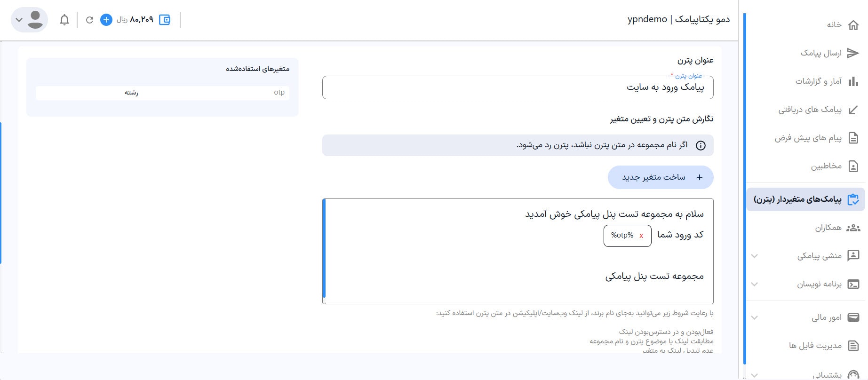This screenshot has width=868, height=380.
Task: Select the otp variable row
Action: (x=162, y=93)
